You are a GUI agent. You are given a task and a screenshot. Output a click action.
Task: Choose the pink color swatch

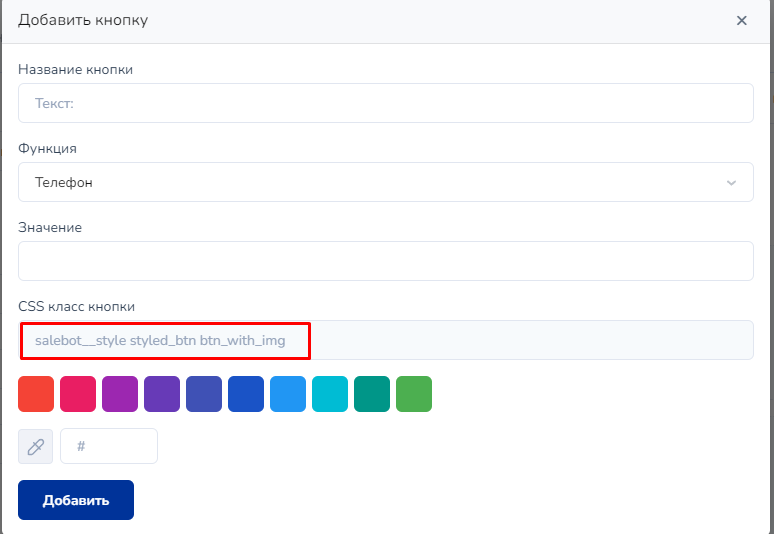(x=78, y=394)
